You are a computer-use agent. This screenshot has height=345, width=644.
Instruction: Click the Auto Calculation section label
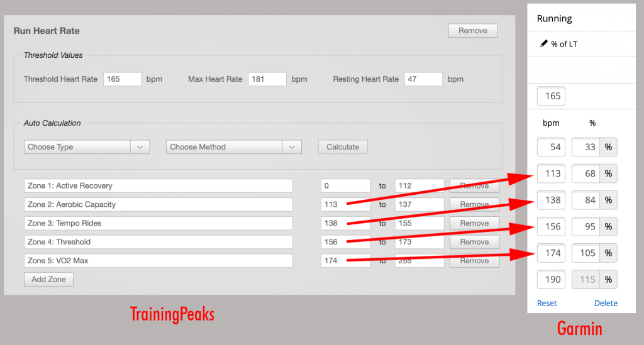tap(52, 123)
